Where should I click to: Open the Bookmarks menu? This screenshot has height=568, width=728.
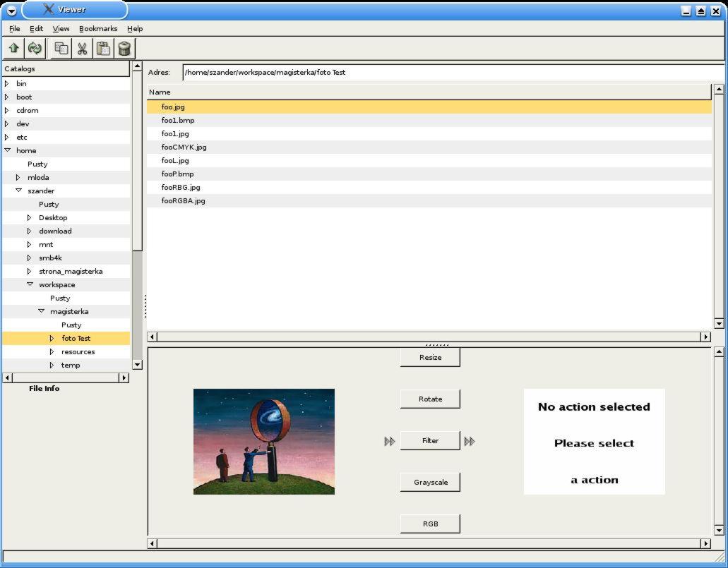tap(98, 29)
